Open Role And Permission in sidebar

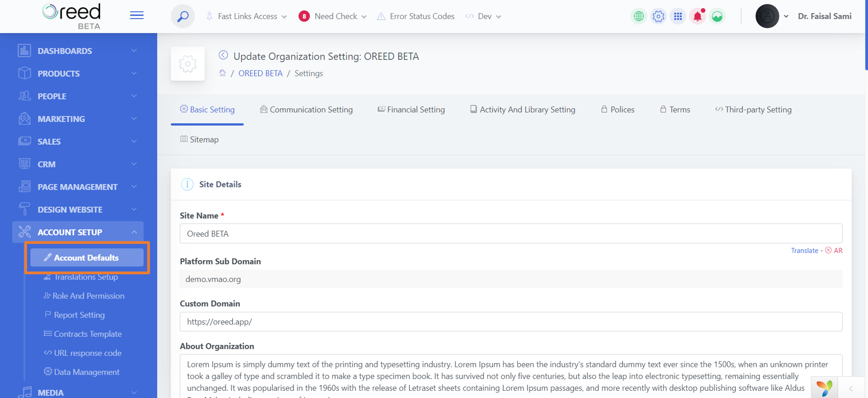[x=88, y=296]
